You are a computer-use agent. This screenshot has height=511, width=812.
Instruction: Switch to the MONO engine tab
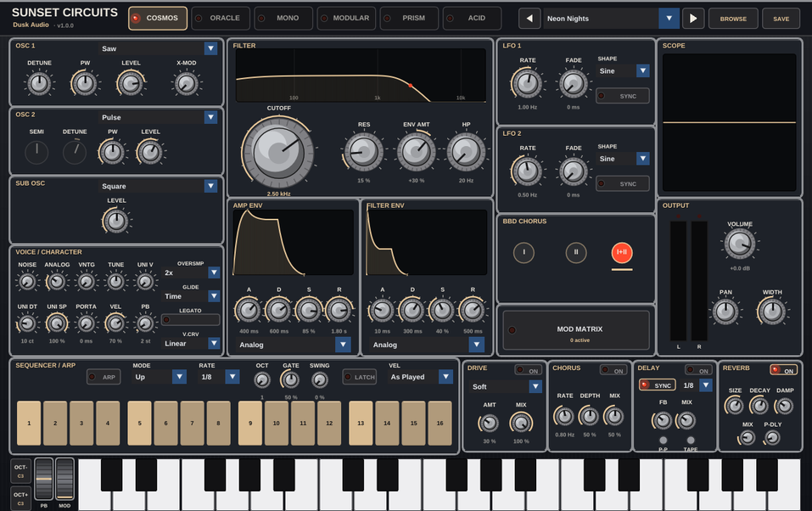[x=283, y=18]
